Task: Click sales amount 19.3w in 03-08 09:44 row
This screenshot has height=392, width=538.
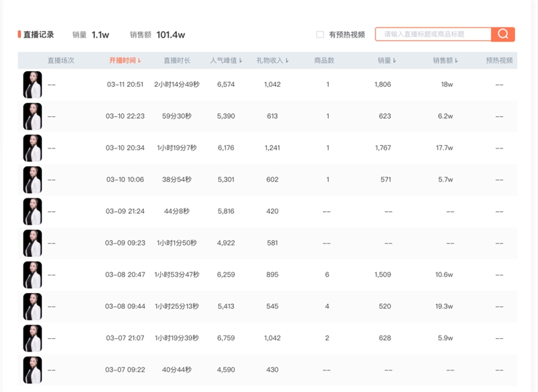Action: click(x=445, y=307)
